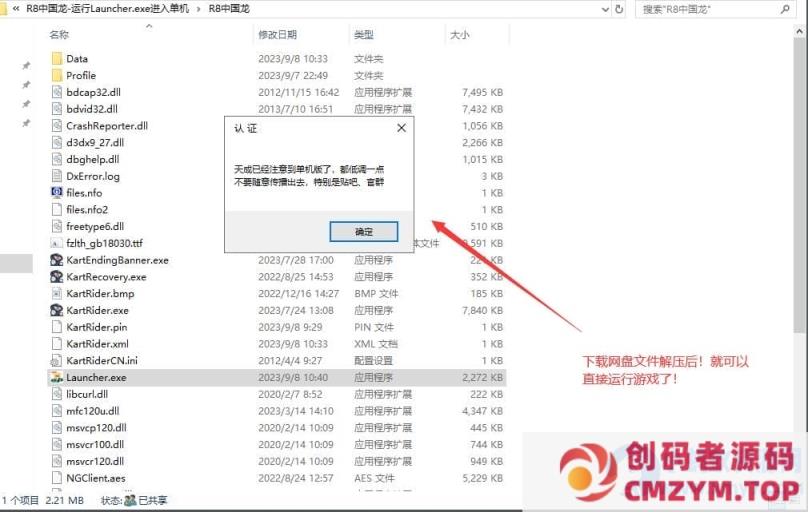Click the 已共享 status in status bar
Image resolution: width=808 pixels, height=512 pixels.
coord(153,500)
